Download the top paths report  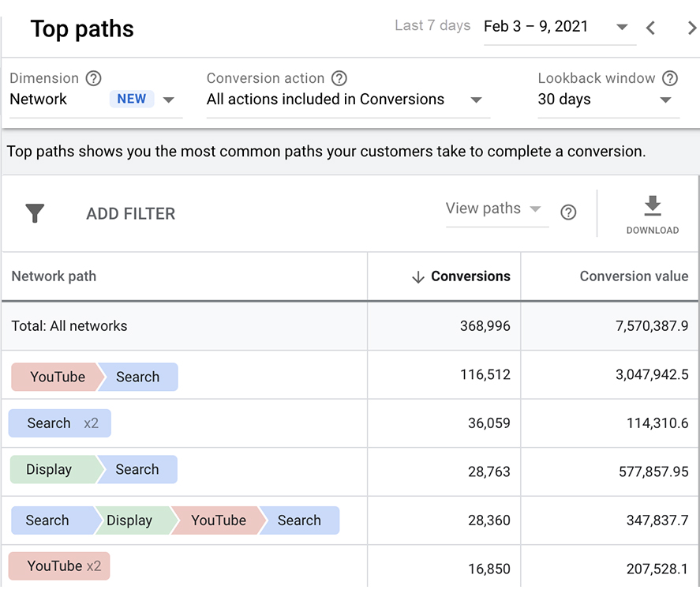point(652,215)
